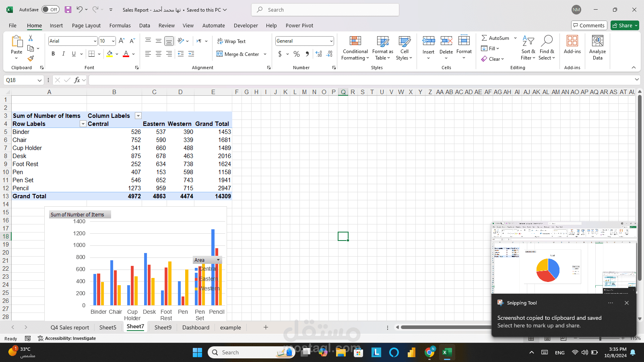Expand the Arial font name dropdown
This screenshot has height=362, width=644.
[95, 41]
